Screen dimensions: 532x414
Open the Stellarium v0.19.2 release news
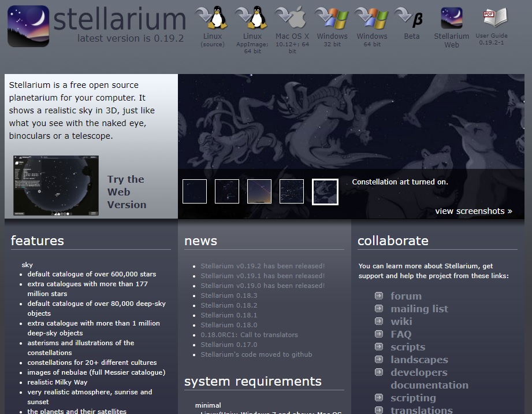point(263,266)
